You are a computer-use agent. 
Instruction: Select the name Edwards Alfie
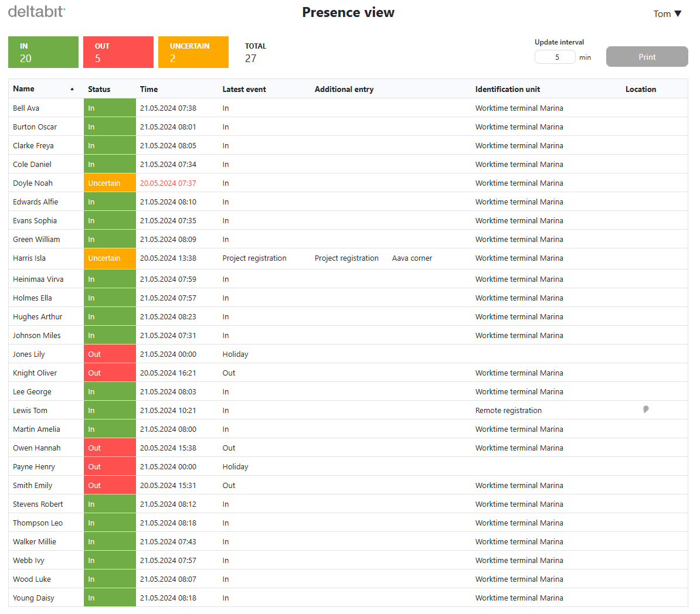click(35, 202)
